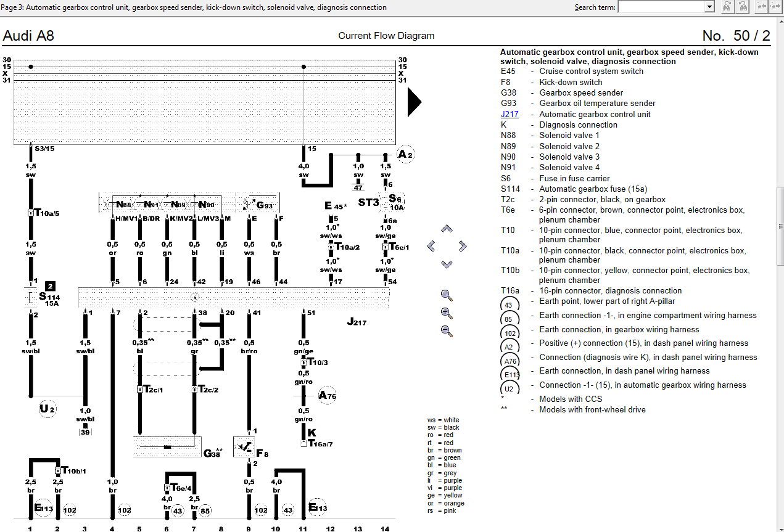Click the G93 temperature sender symbol

pyautogui.click(x=257, y=204)
